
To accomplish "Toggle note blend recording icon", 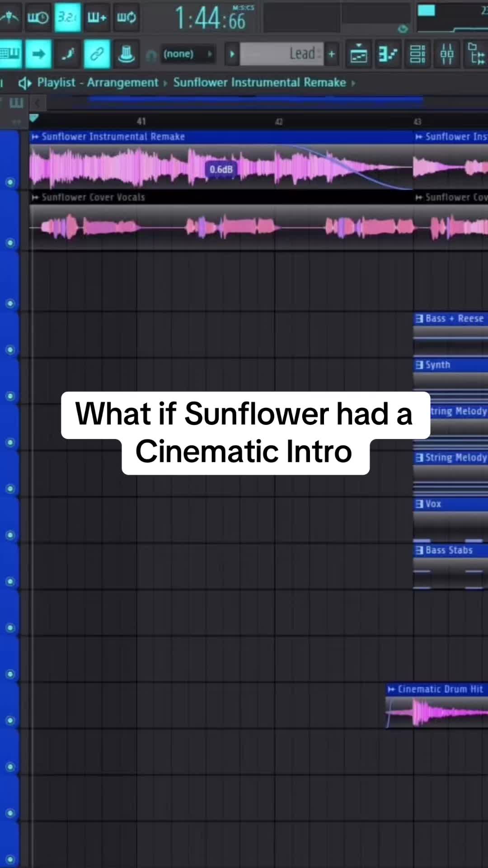I will pyautogui.click(x=68, y=54).
